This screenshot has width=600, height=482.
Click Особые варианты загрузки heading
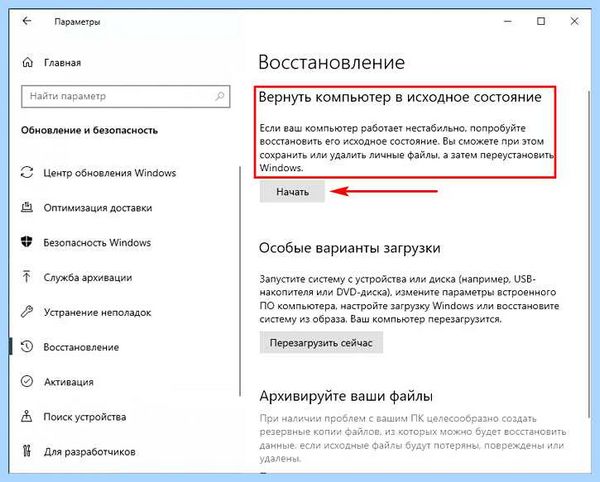349,248
